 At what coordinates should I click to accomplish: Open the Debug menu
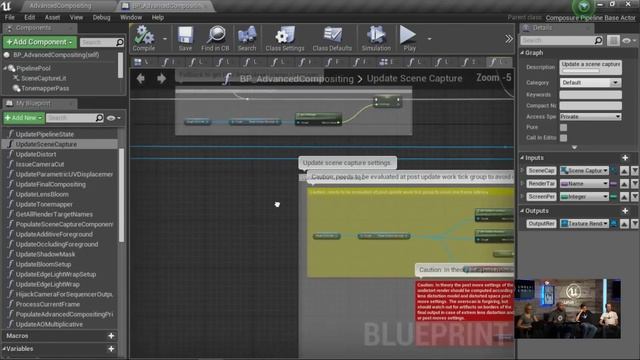(x=101, y=18)
